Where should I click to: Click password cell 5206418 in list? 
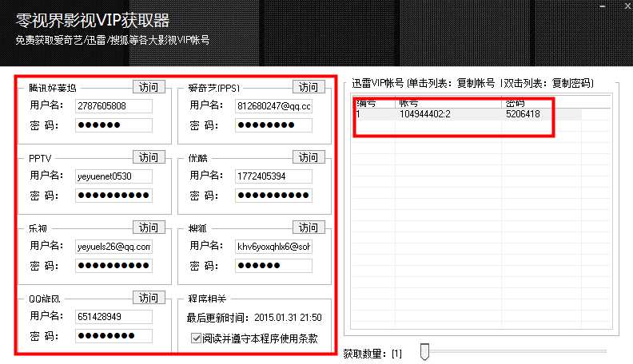coord(523,114)
